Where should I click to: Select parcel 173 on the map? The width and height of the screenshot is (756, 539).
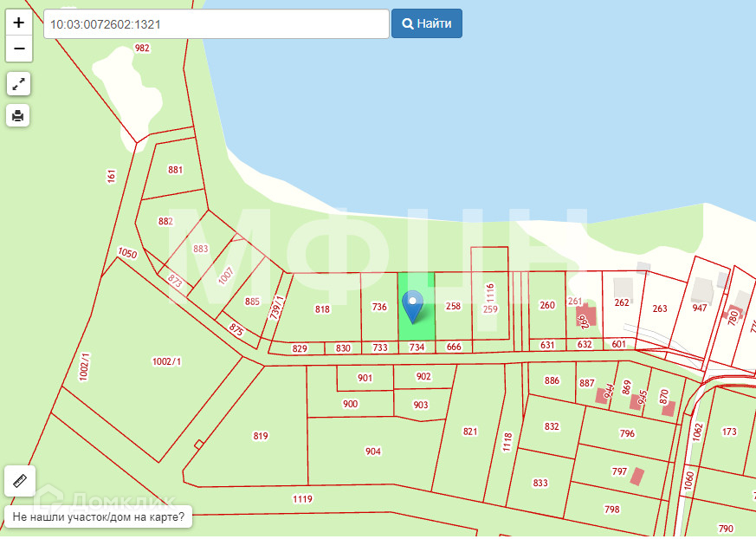729,432
